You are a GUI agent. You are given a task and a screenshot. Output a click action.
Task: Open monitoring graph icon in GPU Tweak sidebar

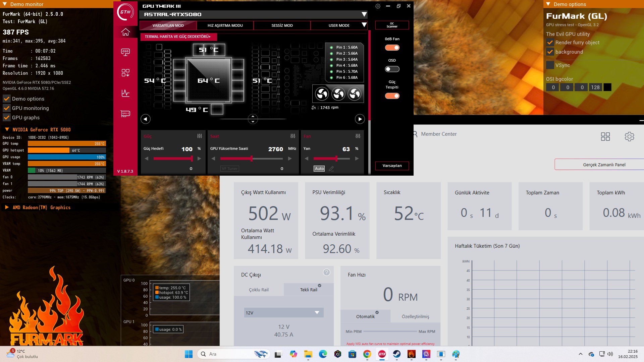coord(125,93)
